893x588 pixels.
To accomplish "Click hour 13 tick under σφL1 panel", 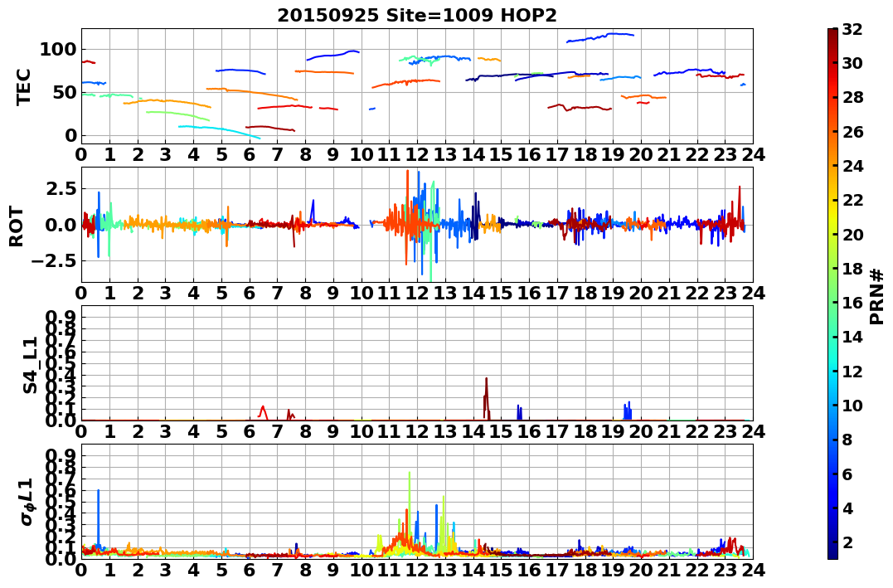I will tap(445, 569).
